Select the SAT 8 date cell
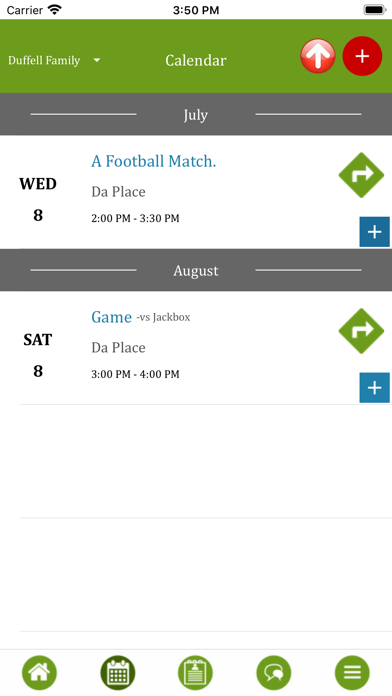 tap(38, 355)
